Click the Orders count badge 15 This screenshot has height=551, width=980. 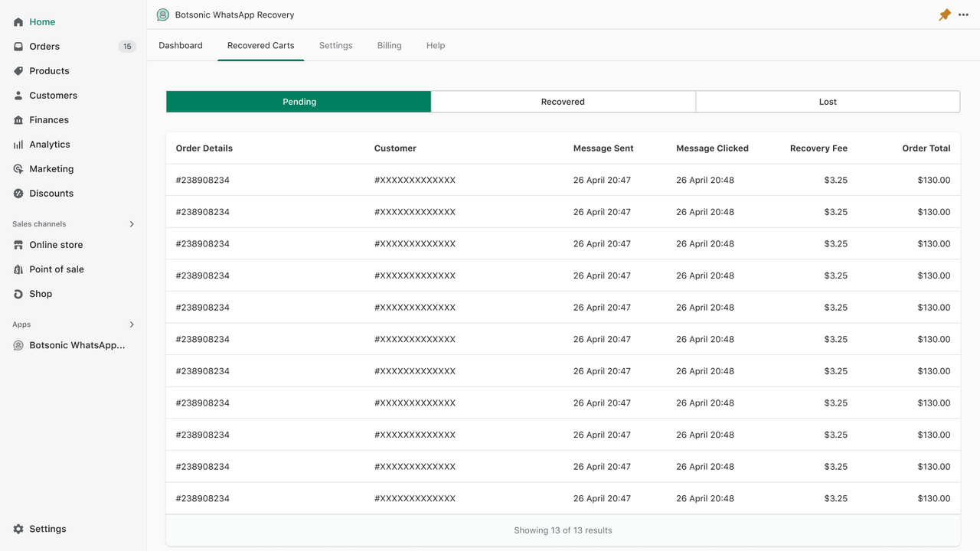[127, 47]
